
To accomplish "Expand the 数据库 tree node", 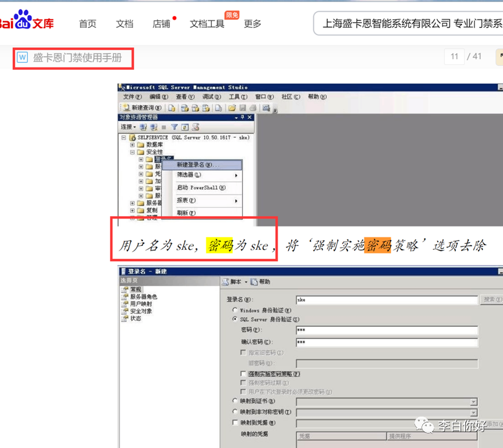I will coord(132,145).
